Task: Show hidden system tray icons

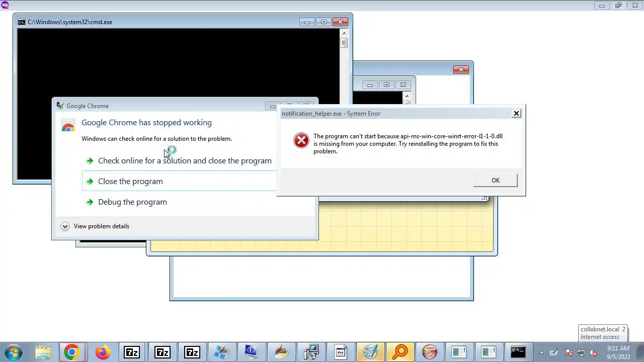Action: [x=541, y=352]
